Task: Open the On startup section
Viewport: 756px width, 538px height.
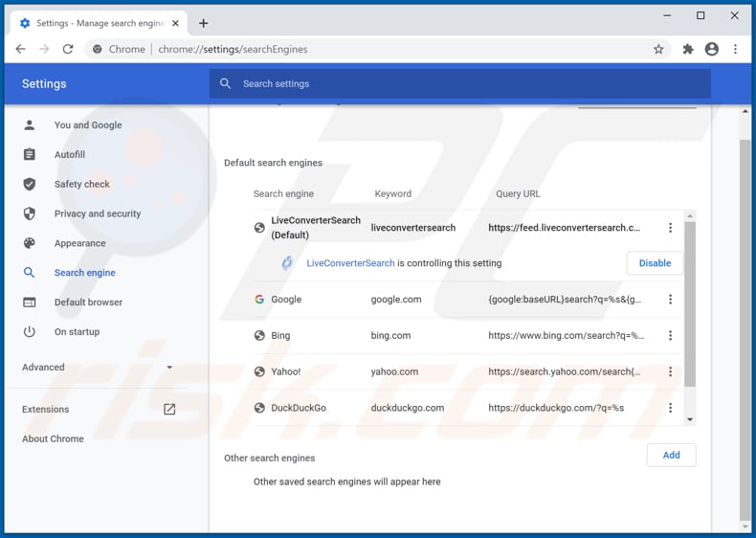Action: 77,332
